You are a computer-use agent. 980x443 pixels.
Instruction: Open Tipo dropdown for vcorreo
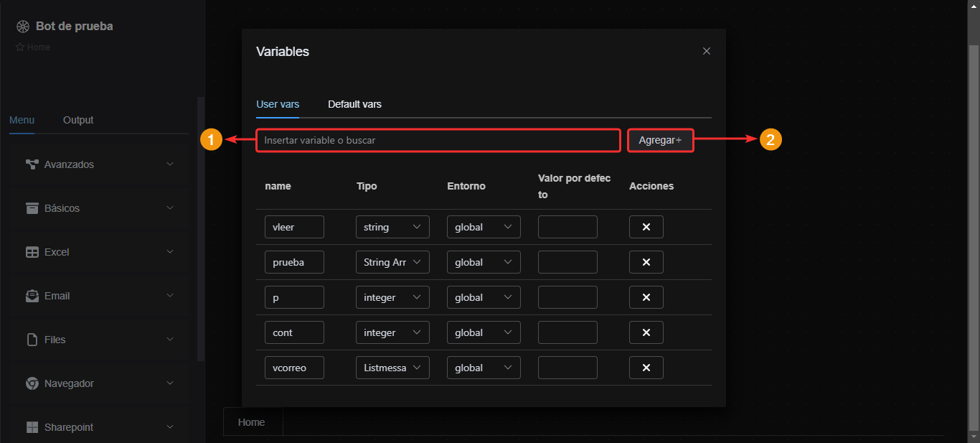392,368
